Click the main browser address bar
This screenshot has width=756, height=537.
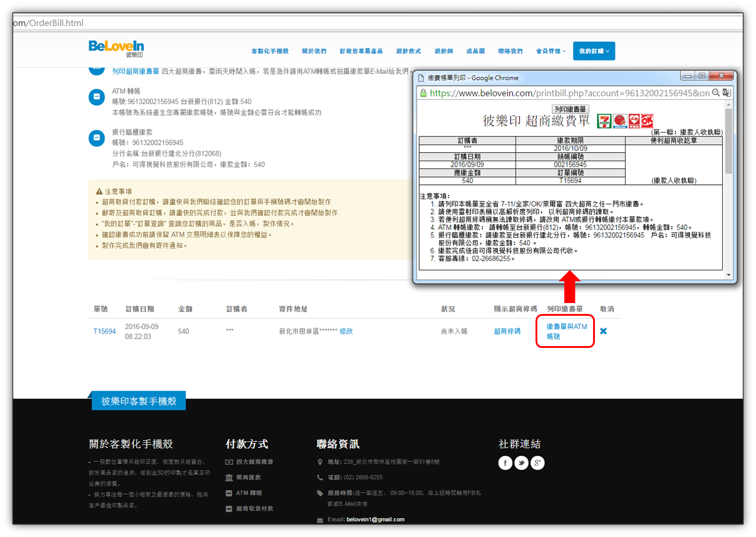click(377, 23)
